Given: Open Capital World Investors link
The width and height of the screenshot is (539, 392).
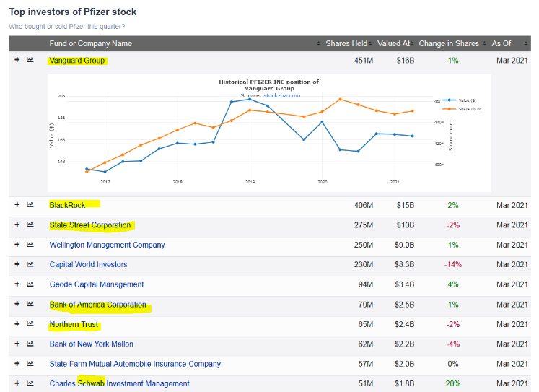Looking at the screenshot, I should click(88, 264).
